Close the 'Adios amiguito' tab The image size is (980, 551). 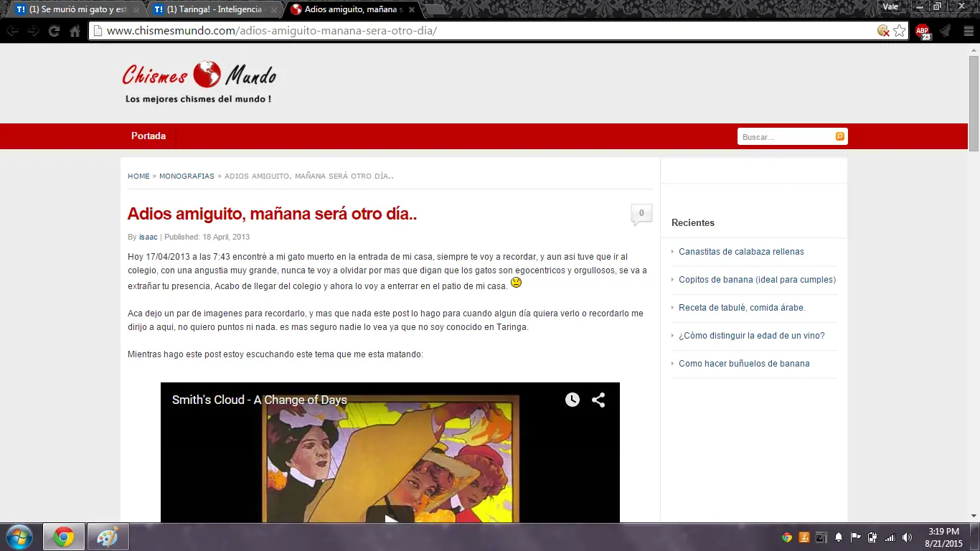coord(412,10)
